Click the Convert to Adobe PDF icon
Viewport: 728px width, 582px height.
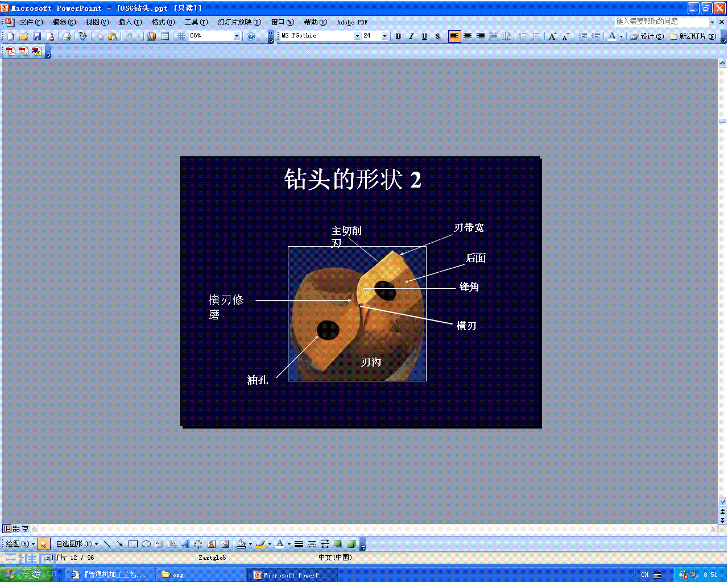click(x=10, y=51)
